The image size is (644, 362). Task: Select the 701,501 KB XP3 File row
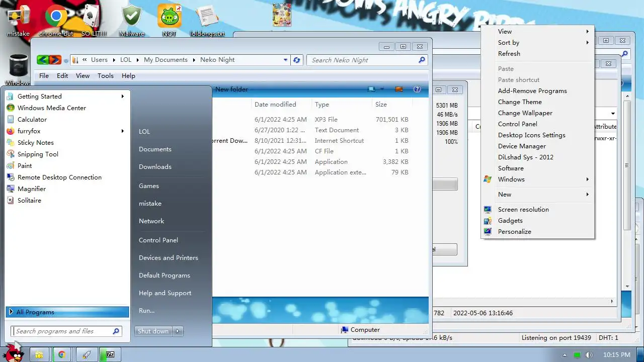(320, 120)
